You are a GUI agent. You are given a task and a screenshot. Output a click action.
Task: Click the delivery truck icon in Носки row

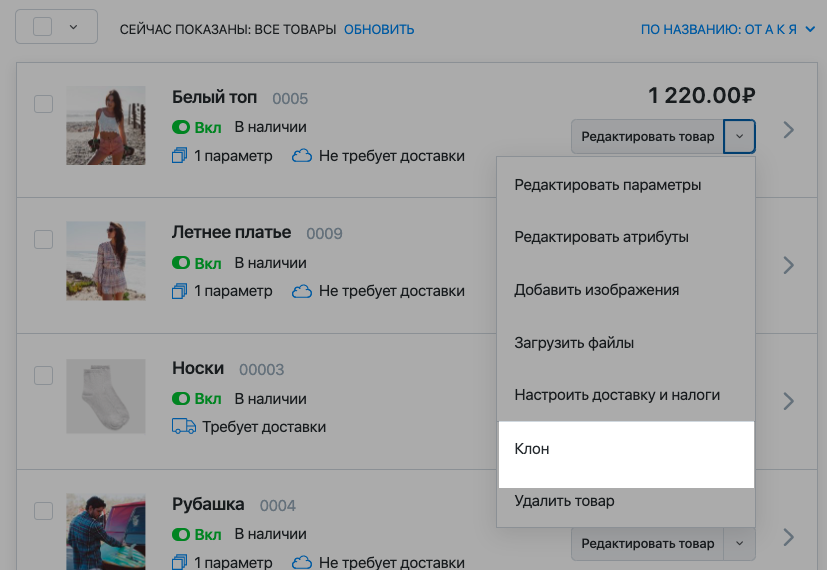184,426
